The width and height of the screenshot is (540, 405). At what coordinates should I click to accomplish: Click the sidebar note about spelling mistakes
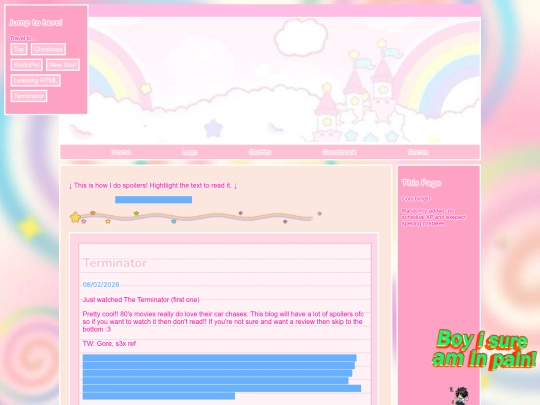pyautogui.click(x=434, y=217)
